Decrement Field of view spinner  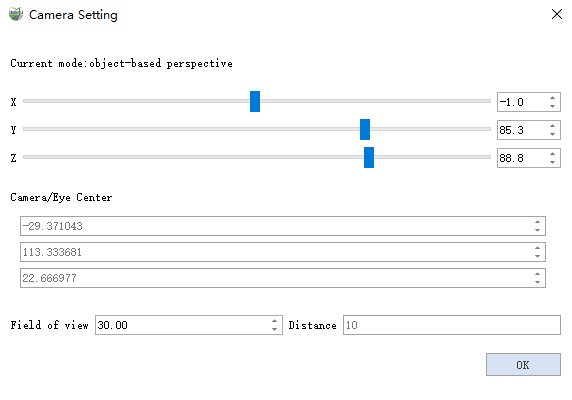(274, 329)
